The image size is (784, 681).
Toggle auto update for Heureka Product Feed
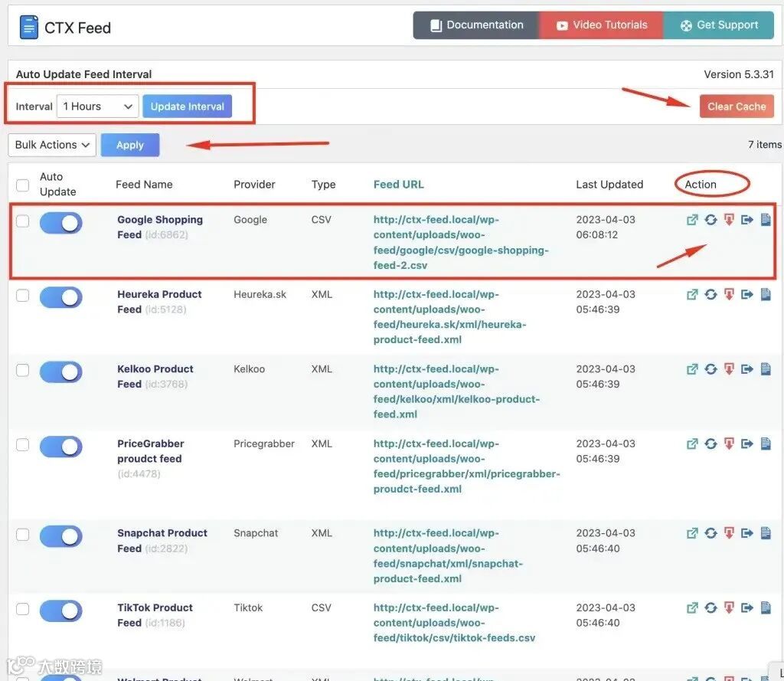tap(61, 297)
